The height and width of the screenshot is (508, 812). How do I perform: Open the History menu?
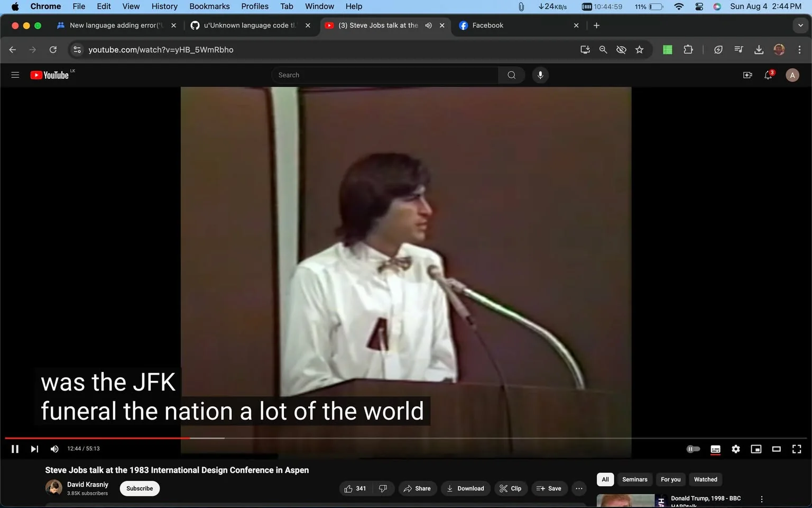(164, 6)
